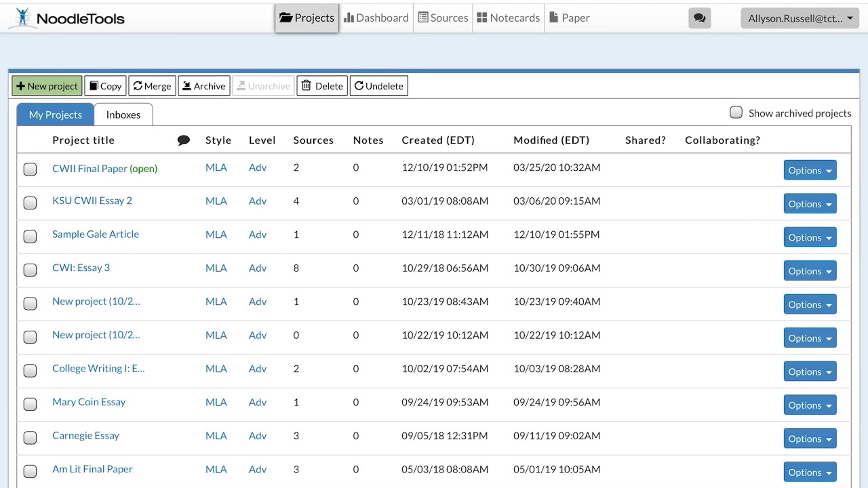868x488 pixels.
Task: Sort by the Modified (EDT) column header
Action: pyautogui.click(x=551, y=140)
